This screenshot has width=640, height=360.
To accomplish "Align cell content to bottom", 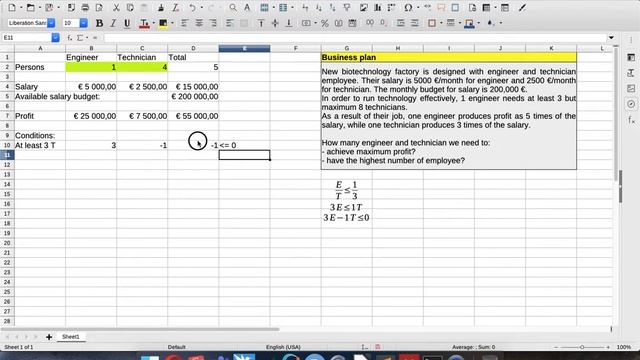I will (289, 23).
